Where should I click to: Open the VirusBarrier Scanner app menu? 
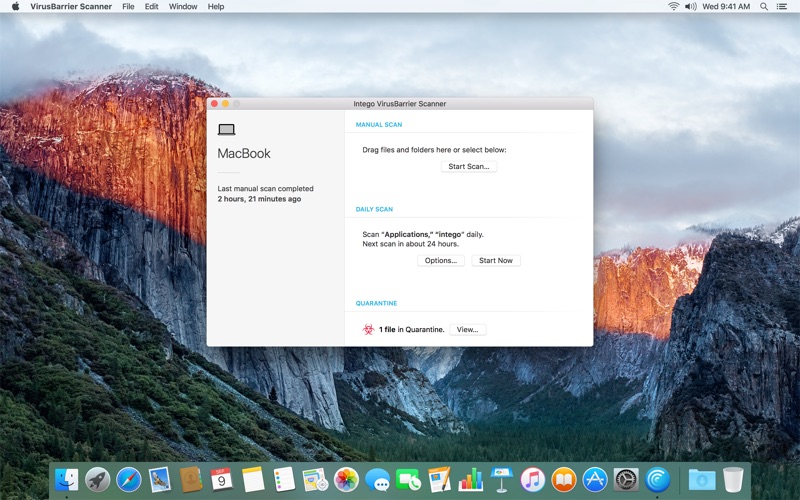(71, 6)
